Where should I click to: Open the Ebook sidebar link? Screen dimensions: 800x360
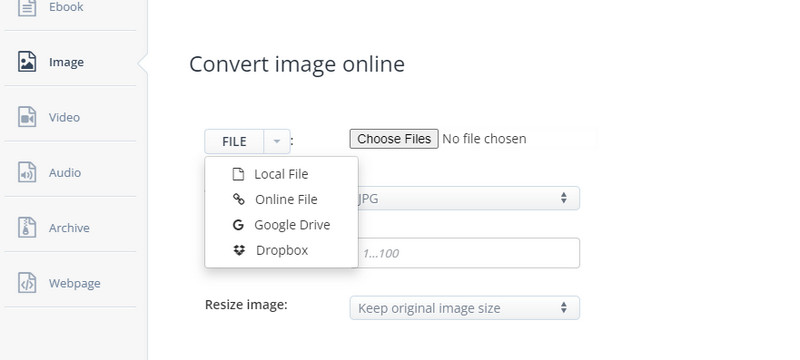66,7
